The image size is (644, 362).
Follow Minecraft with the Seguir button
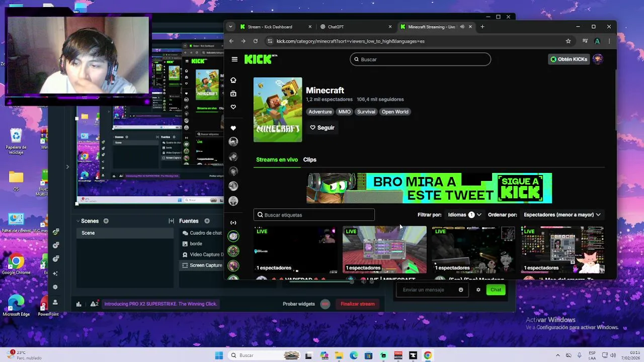point(322,128)
